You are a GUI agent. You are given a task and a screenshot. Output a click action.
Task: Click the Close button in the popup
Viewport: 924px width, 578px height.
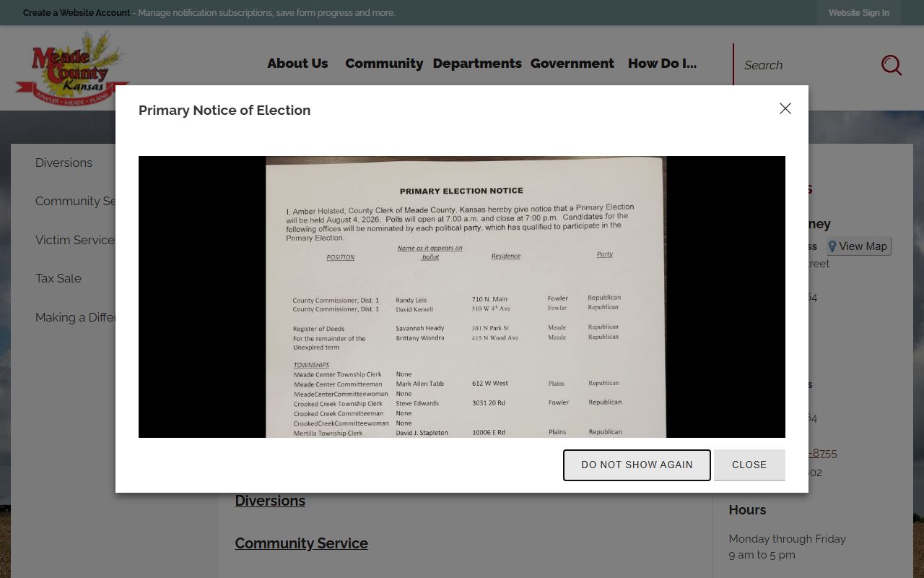[749, 465]
